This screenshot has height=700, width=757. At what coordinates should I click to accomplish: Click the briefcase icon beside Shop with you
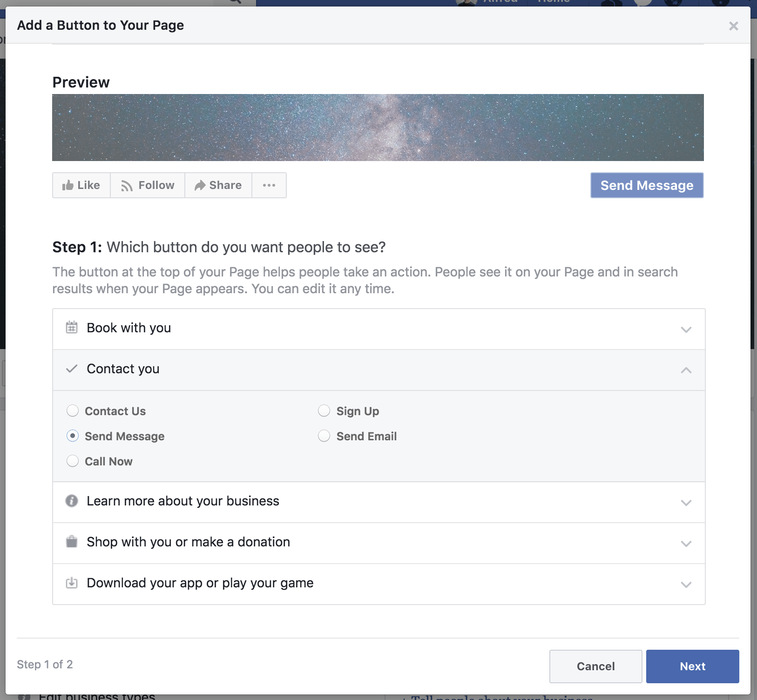click(x=71, y=542)
